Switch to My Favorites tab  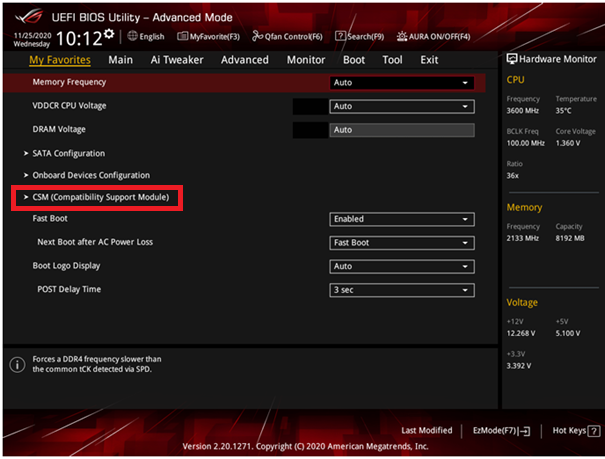tap(60, 60)
